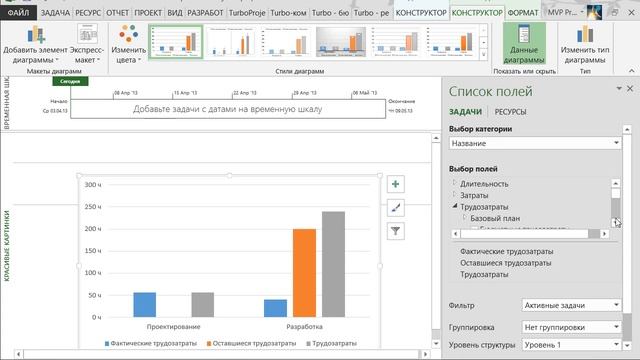Click the Сегодня timeline marker

[x=70, y=81]
